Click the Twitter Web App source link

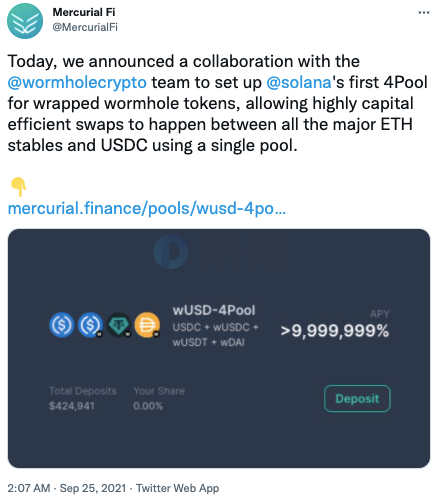[x=178, y=488]
